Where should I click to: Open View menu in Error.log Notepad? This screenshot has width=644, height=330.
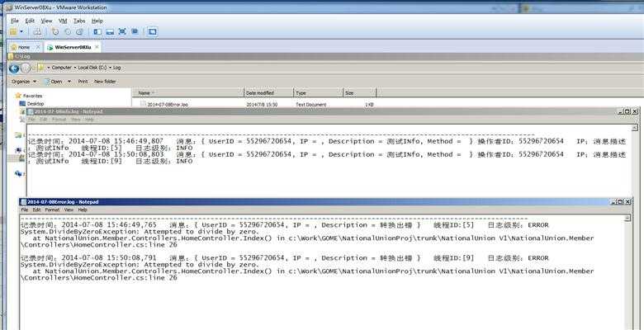point(69,210)
